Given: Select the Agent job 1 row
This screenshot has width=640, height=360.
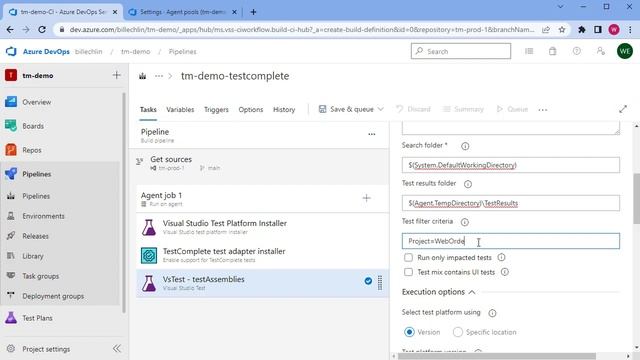Looking at the screenshot, I should coord(262,199).
